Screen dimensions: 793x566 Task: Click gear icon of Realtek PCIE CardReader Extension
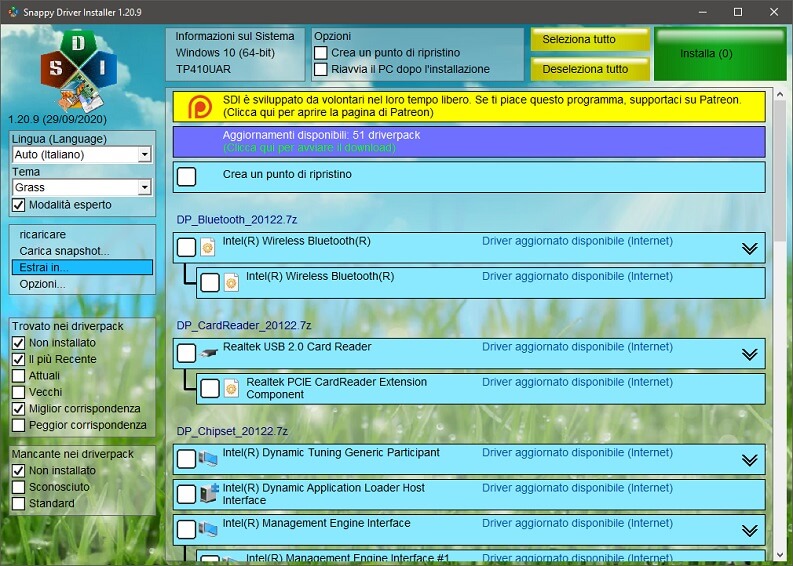point(231,388)
